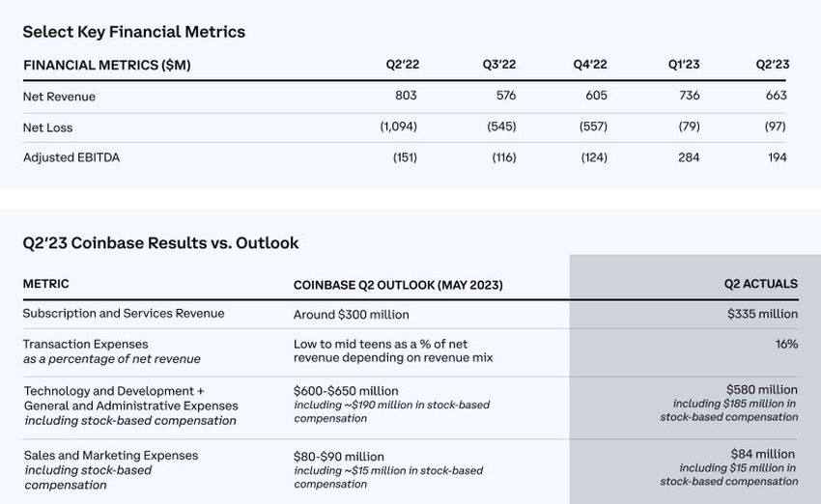
Task: Select Adjusted EBITDA value 284
Action: (x=688, y=157)
